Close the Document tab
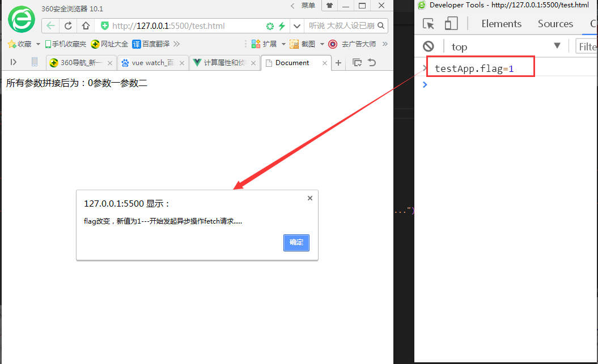This screenshot has height=364, width=598. (325, 63)
